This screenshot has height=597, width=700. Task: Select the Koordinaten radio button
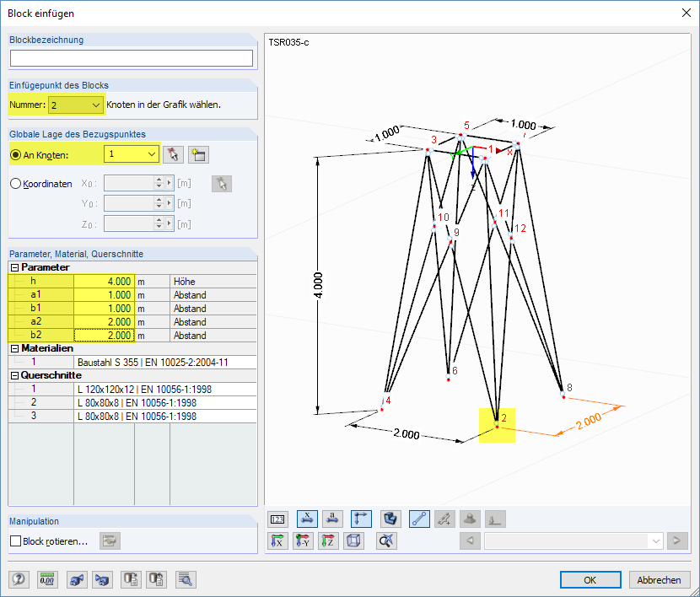point(15,184)
